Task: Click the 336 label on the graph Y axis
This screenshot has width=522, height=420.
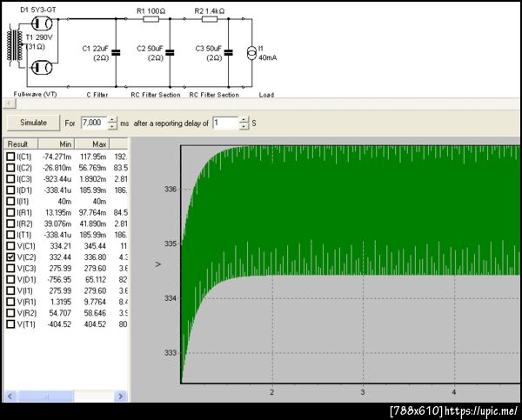Action: (171, 190)
